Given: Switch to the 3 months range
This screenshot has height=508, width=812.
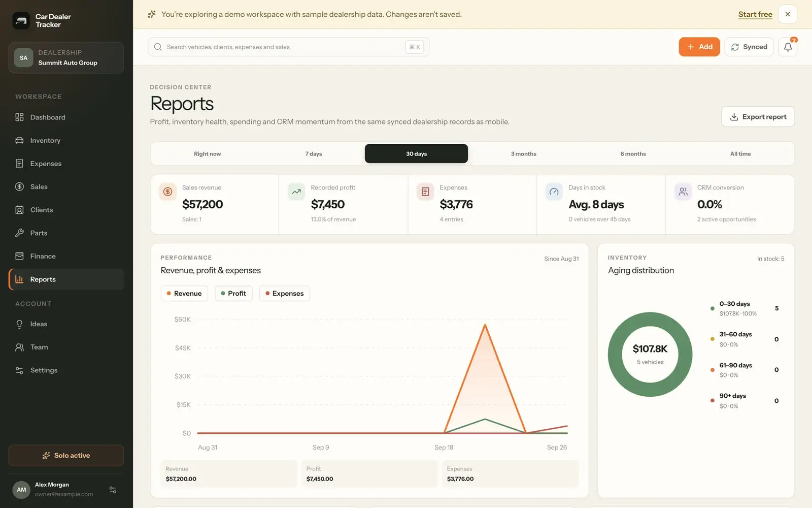Looking at the screenshot, I should [523, 154].
